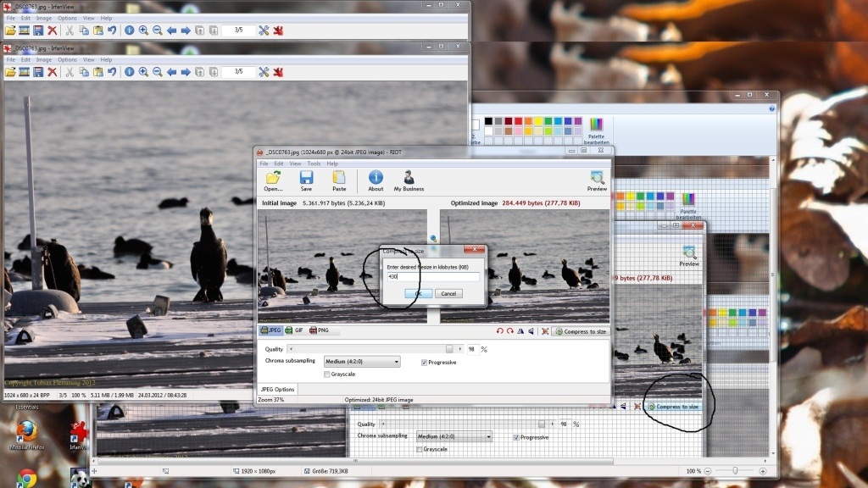Select the GIF format tab
This screenshot has width=868, height=488.
click(294, 330)
